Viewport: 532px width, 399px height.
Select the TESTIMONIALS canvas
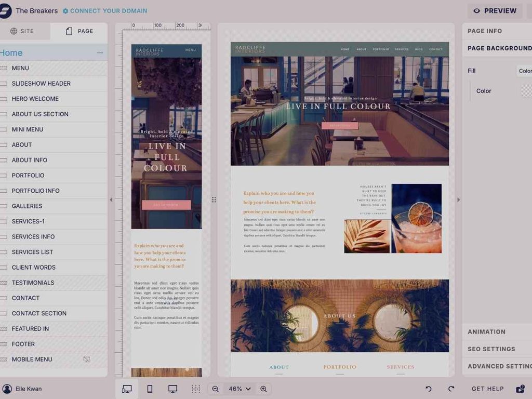click(54, 283)
